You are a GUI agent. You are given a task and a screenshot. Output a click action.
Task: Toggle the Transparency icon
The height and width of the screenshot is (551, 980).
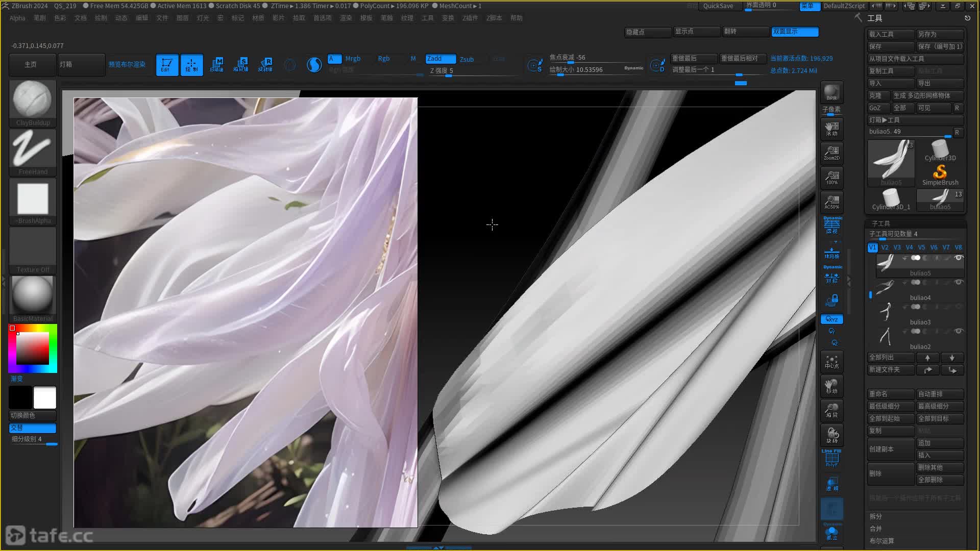(831, 484)
